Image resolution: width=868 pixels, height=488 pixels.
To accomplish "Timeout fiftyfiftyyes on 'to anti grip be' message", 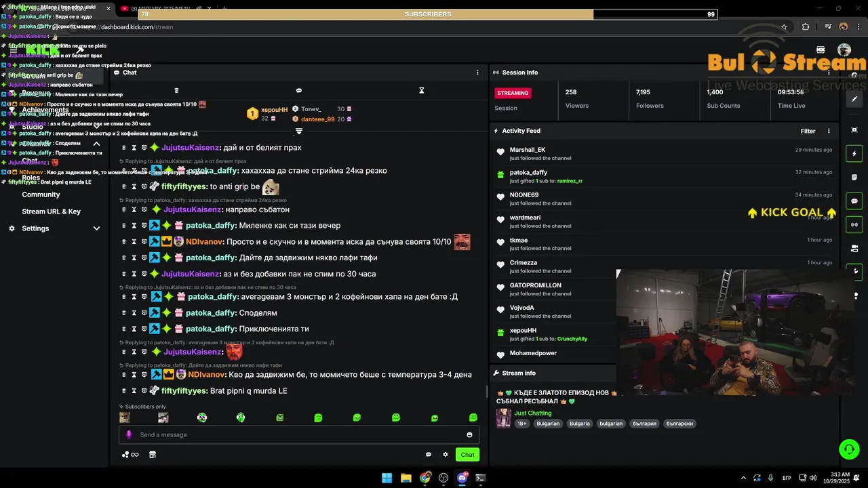I will [134, 186].
